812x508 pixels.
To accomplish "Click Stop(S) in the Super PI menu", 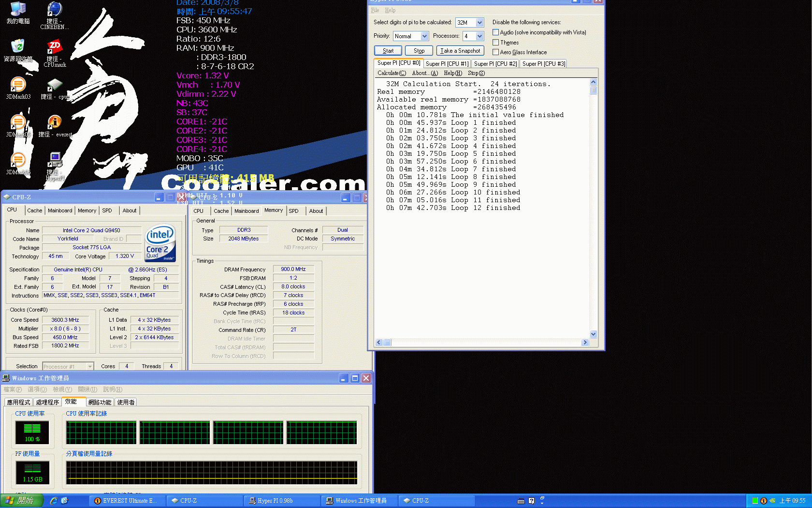I will 476,73.
